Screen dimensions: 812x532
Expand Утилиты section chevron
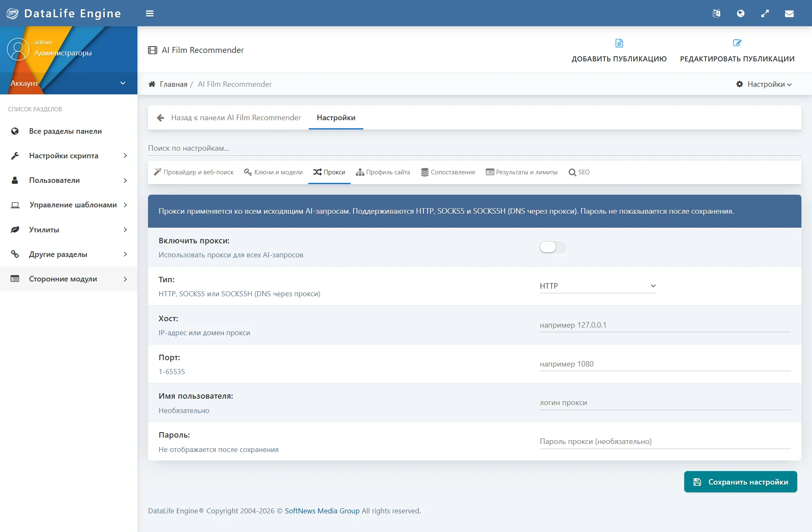[x=125, y=230]
